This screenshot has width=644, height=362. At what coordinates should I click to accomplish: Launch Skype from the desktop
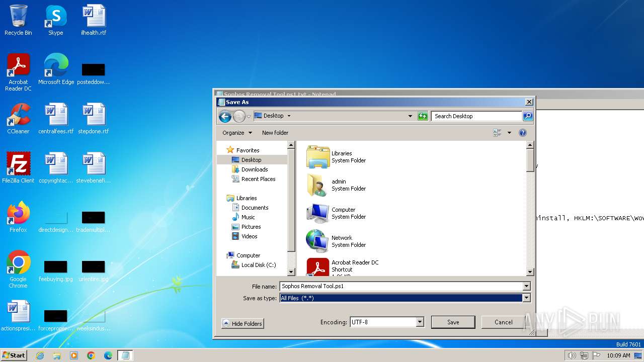pos(55,20)
